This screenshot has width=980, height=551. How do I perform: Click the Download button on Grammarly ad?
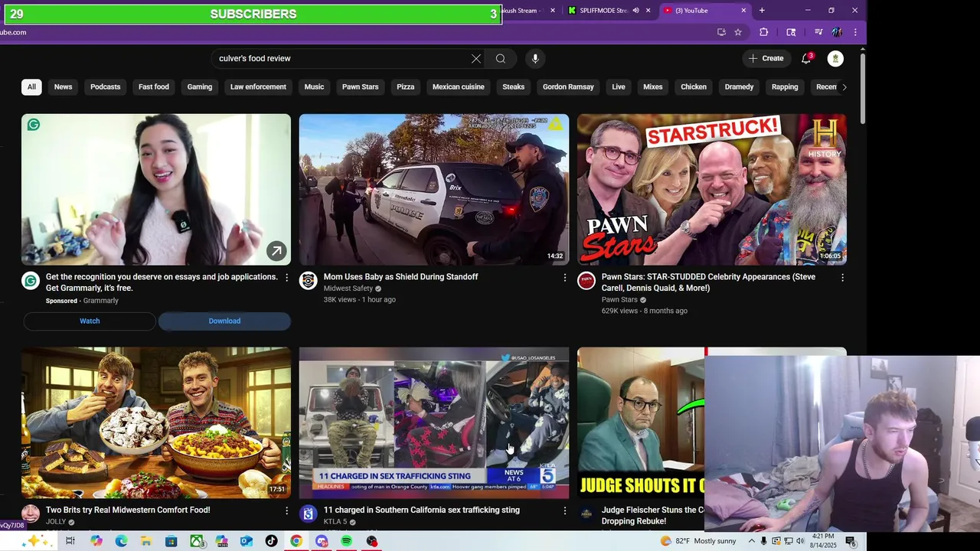click(x=224, y=321)
